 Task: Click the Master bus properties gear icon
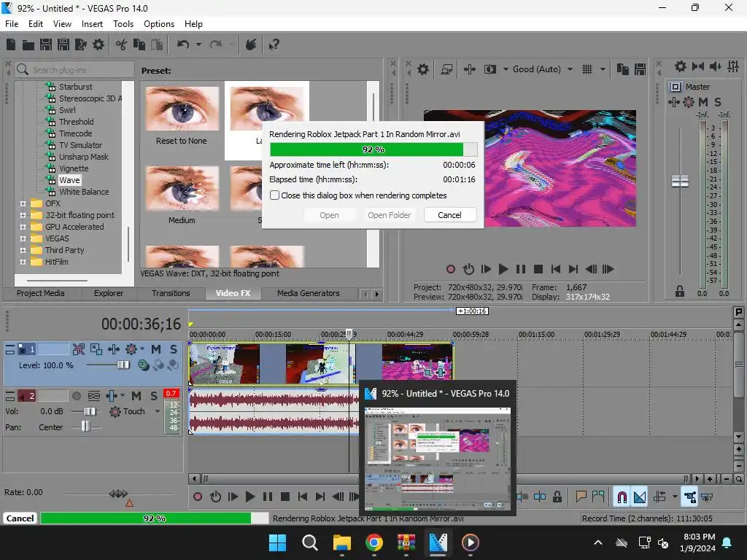pos(681,66)
